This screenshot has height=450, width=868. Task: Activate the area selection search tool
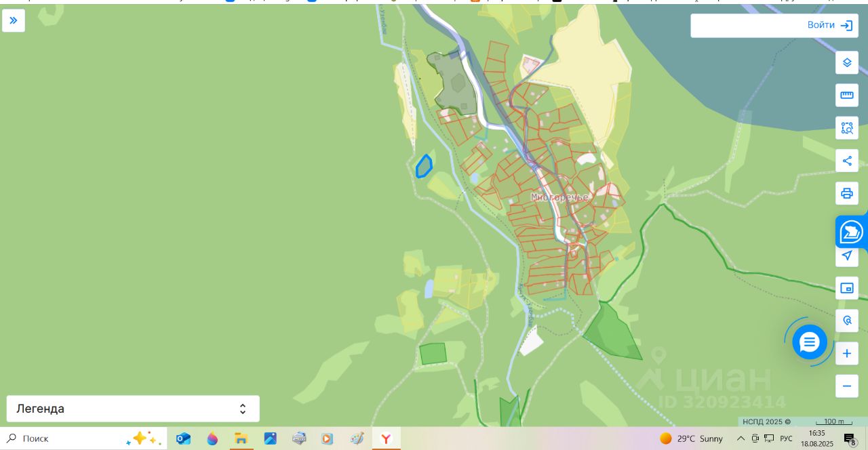tap(847, 128)
